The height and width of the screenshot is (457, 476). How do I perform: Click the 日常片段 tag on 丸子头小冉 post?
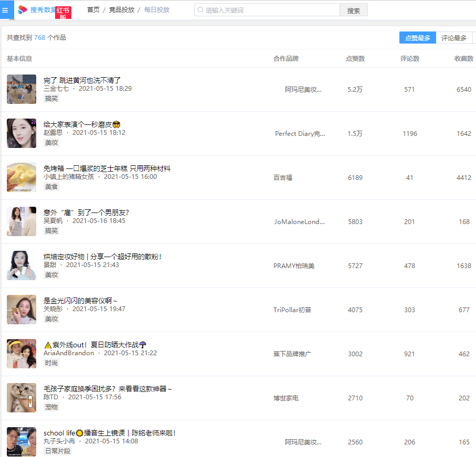58,451
